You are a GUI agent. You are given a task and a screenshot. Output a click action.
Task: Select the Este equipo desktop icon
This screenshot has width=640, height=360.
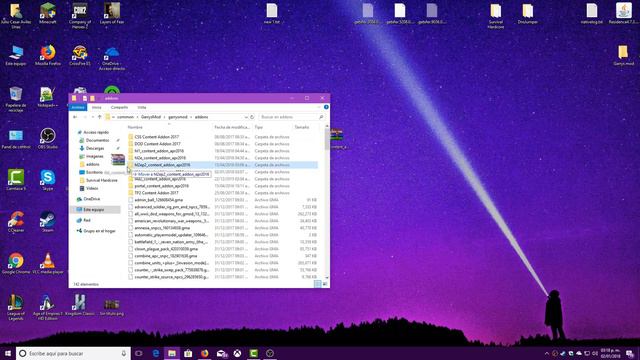tap(16, 56)
